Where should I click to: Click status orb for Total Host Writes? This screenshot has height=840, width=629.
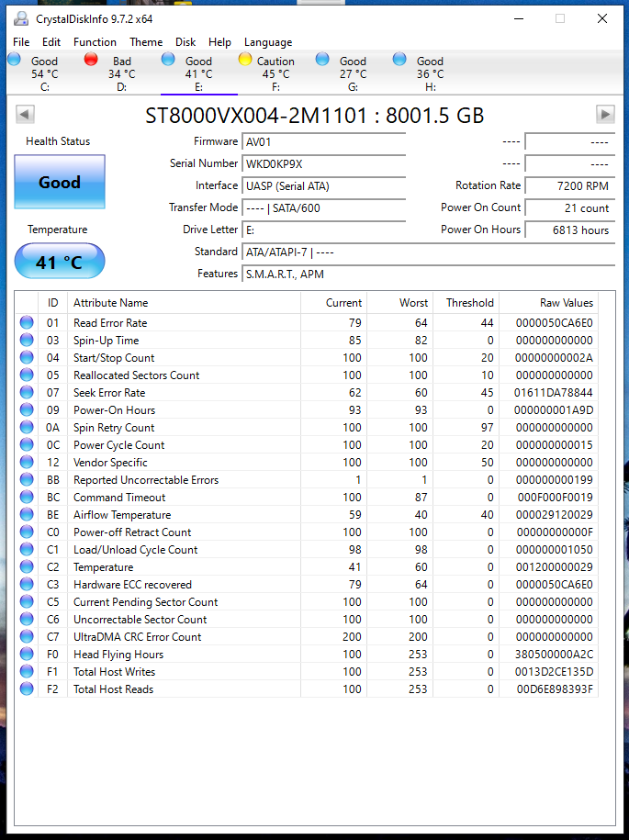point(27,671)
